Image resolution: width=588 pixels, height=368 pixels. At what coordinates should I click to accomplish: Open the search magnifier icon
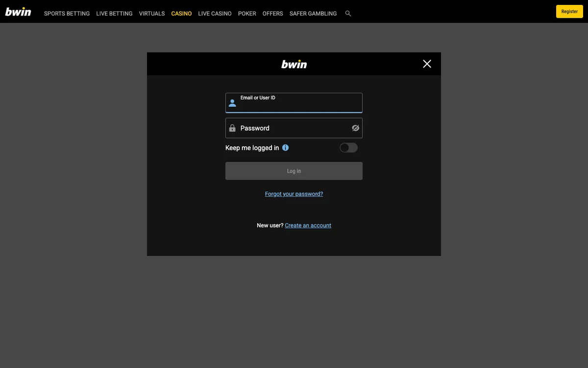tap(348, 14)
